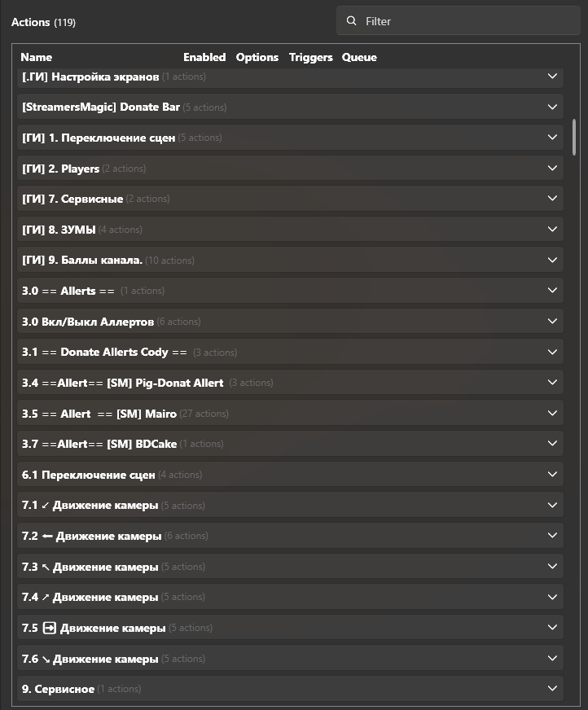Expand 6.1 Переключение сцен chevron
This screenshot has width=588, height=710.
pos(552,475)
